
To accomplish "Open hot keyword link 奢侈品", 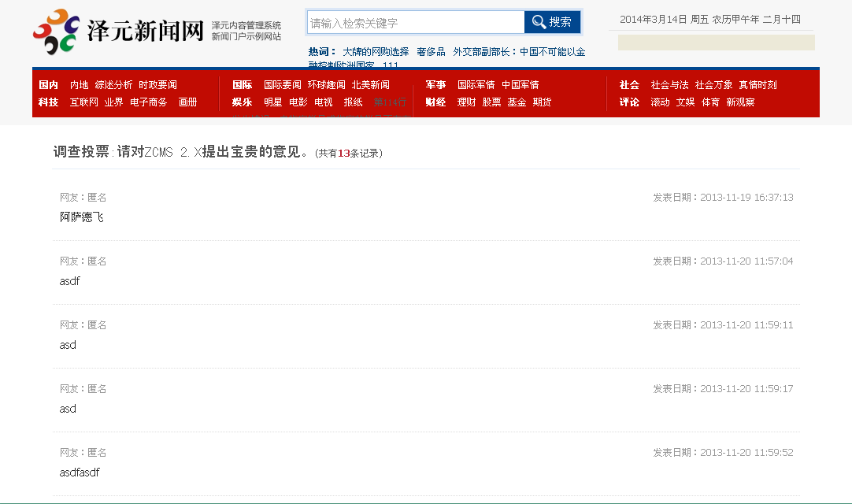I will click(431, 52).
